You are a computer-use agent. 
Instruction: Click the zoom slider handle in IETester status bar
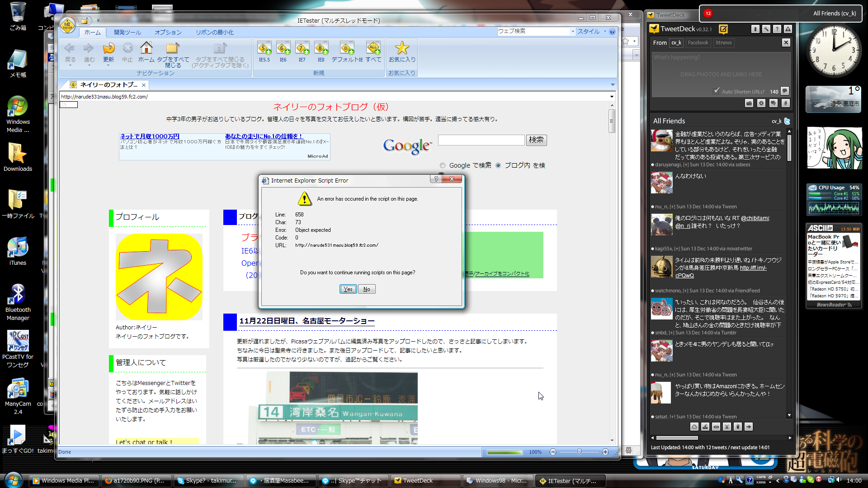[x=579, y=452]
